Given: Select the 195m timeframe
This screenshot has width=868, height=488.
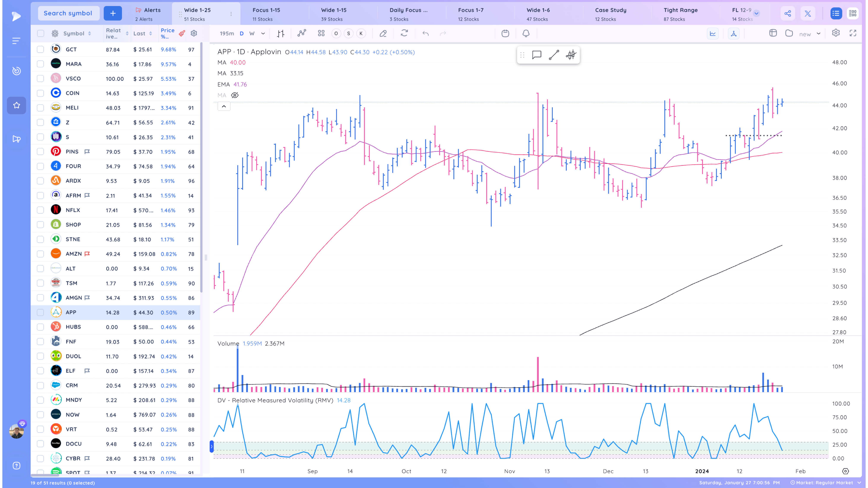Looking at the screenshot, I should [x=226, y=33].
